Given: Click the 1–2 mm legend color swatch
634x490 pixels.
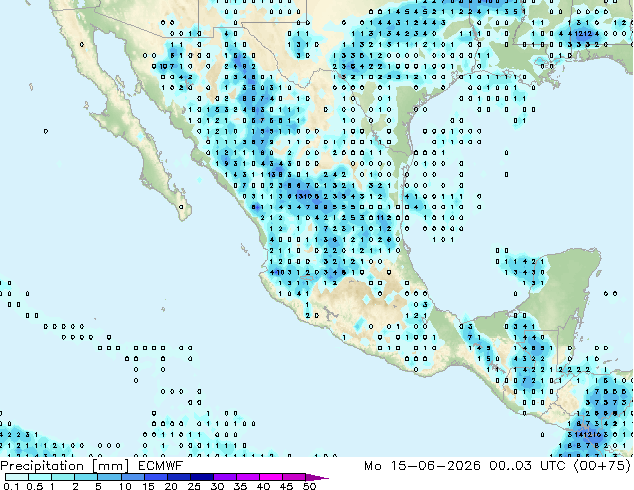Looking at the screenshot, I should 63,477.
